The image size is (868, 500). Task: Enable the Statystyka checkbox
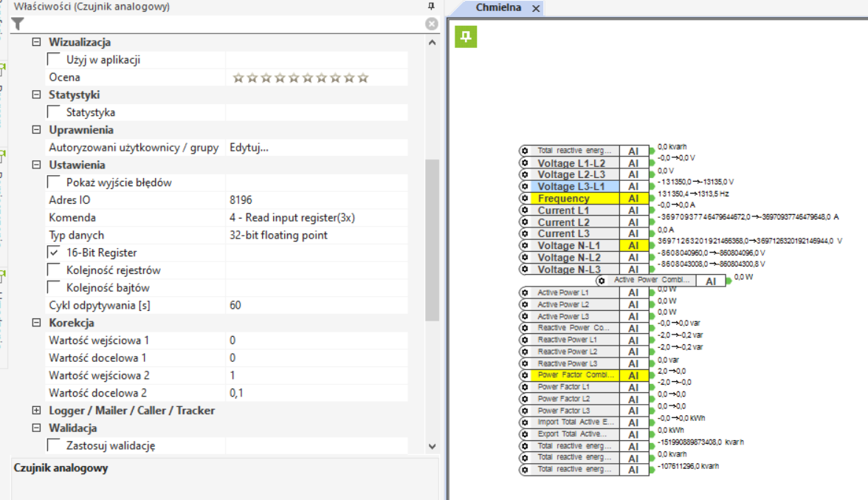click(55, 112)
